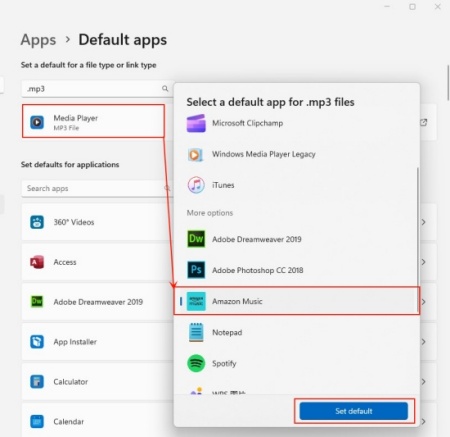Open the Access app icon

point(37,262)
